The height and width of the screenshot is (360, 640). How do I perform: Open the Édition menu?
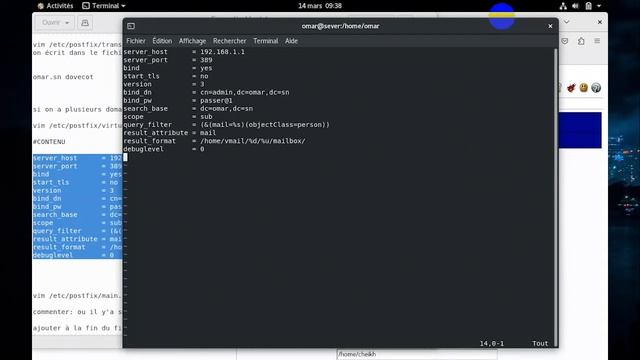pyautogui.click(x=162, y=41)
